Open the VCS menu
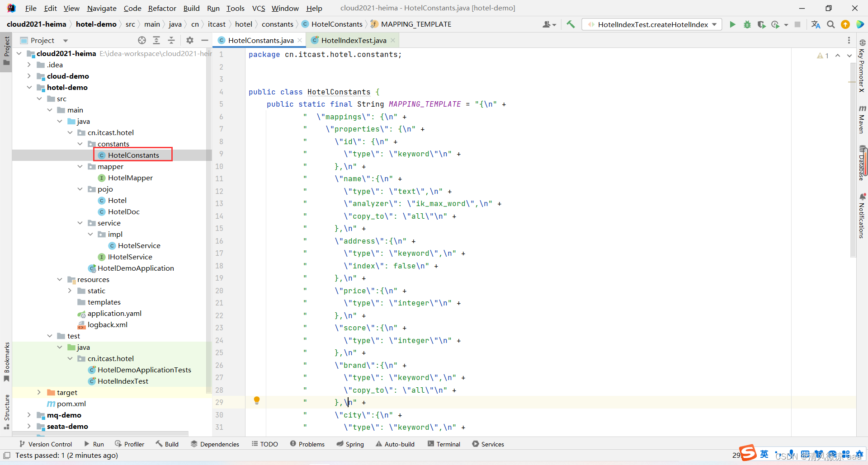The image size is (868, 465). pyautogui.click(x=259, y=8)
